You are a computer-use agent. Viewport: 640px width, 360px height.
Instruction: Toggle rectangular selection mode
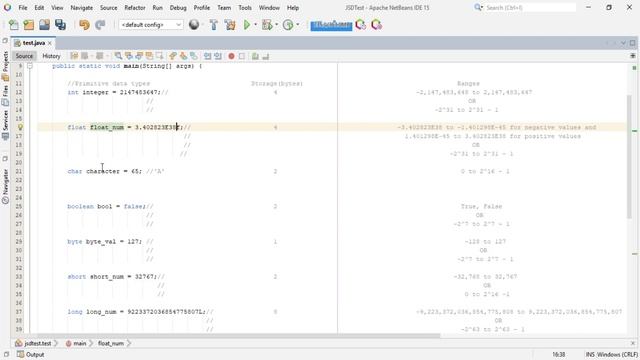point(159,56)
